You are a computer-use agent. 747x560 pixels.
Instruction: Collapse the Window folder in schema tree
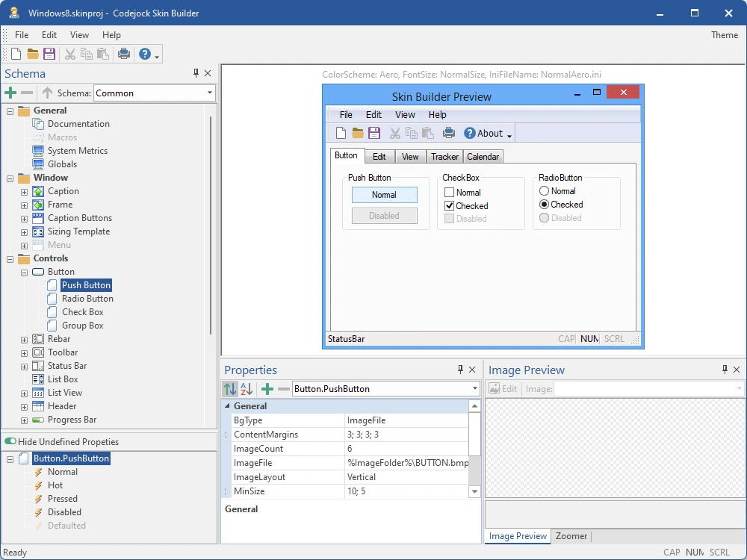tap(10, 178)
